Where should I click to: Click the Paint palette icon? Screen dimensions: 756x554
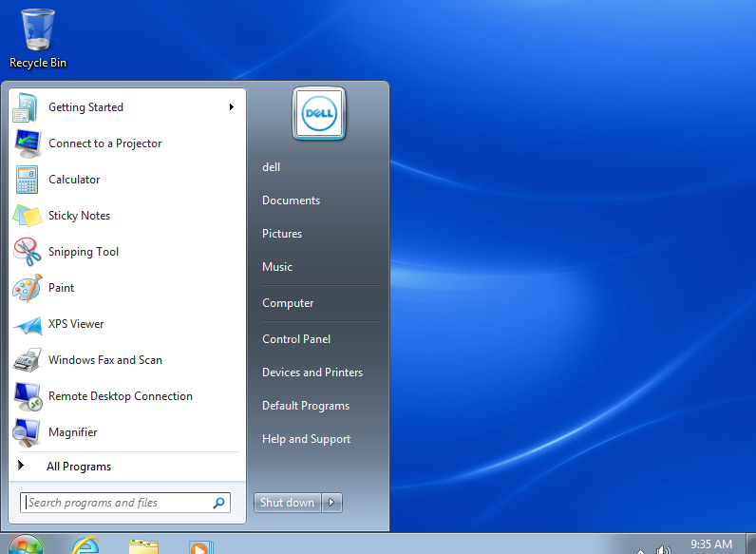pyautogui.click(x=27, y=288)
